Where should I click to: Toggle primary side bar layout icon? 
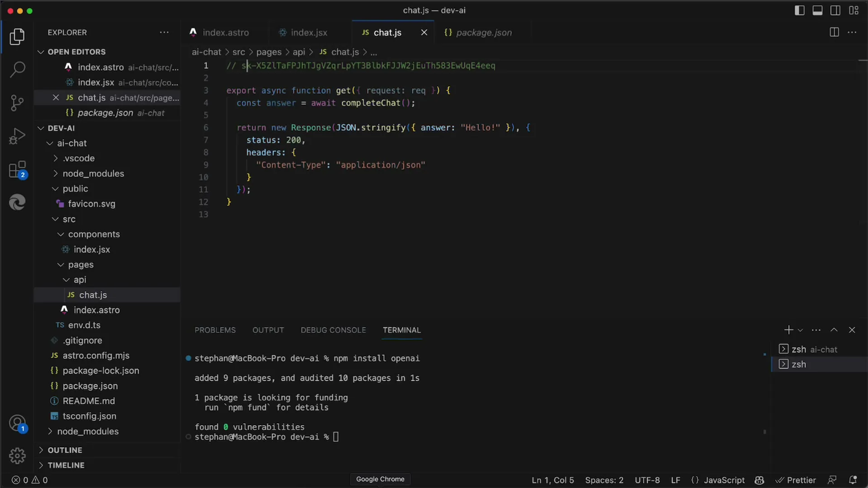800,10
